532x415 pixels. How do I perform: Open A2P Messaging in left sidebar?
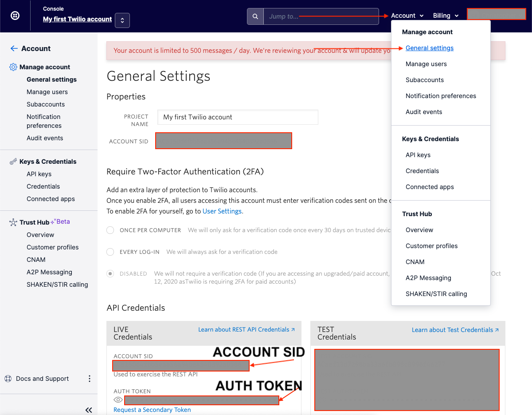pyautogui.click(x=49, y=272)
